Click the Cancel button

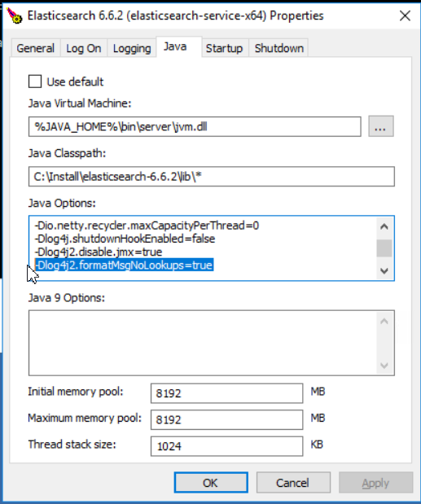click(293, 483)
